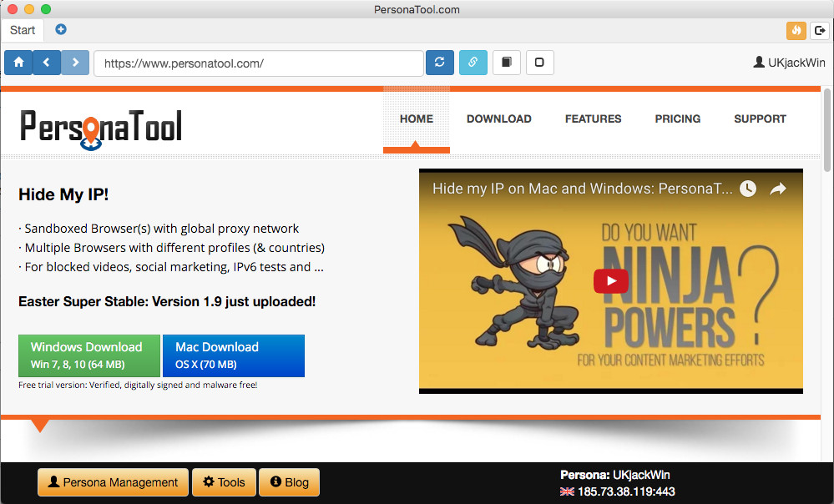Image resolution: width=834 pixels, height=504 pixels.
Task: Open the FEATURES menu item
Action: (593, 119)
